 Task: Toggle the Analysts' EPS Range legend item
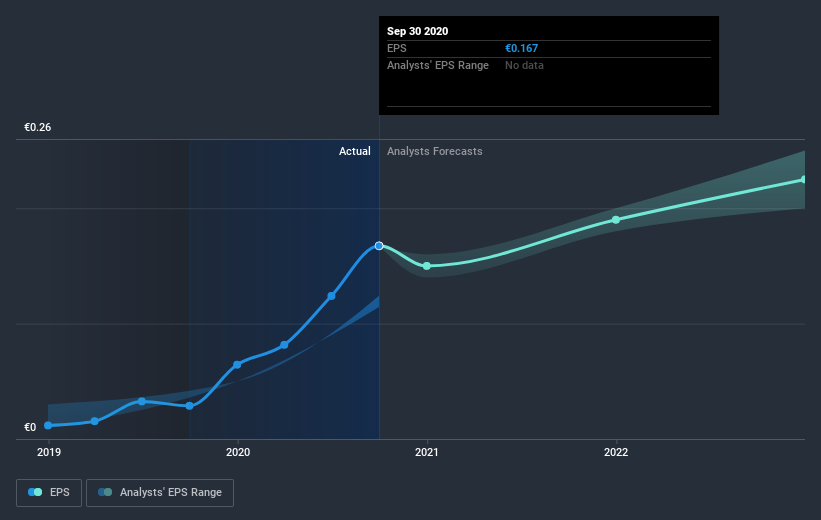161,492
